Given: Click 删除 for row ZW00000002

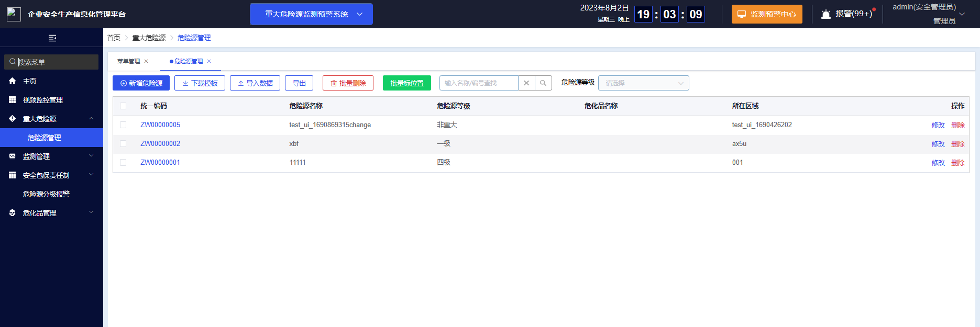Looking at the screenshot, I should pos(958,144).
